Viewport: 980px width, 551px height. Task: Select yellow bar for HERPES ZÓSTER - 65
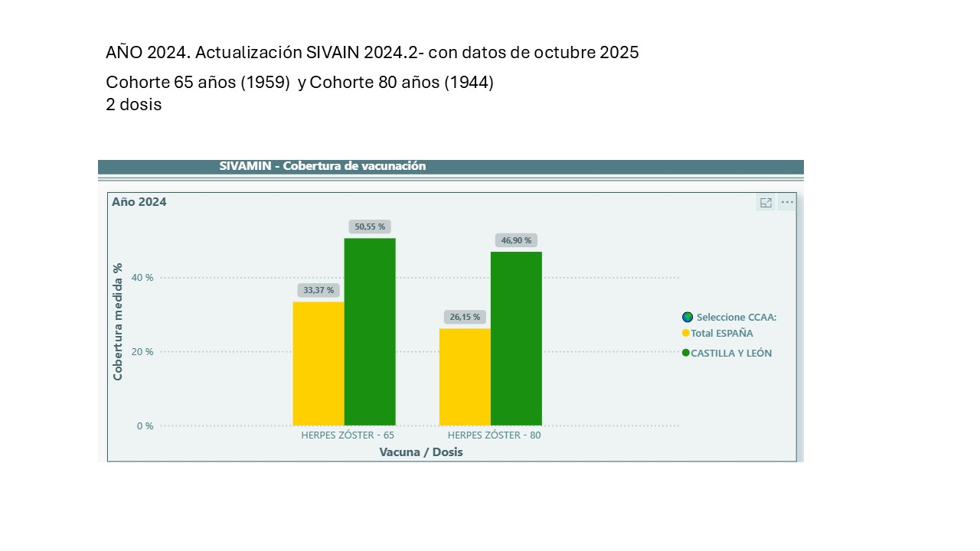[318, 364]
